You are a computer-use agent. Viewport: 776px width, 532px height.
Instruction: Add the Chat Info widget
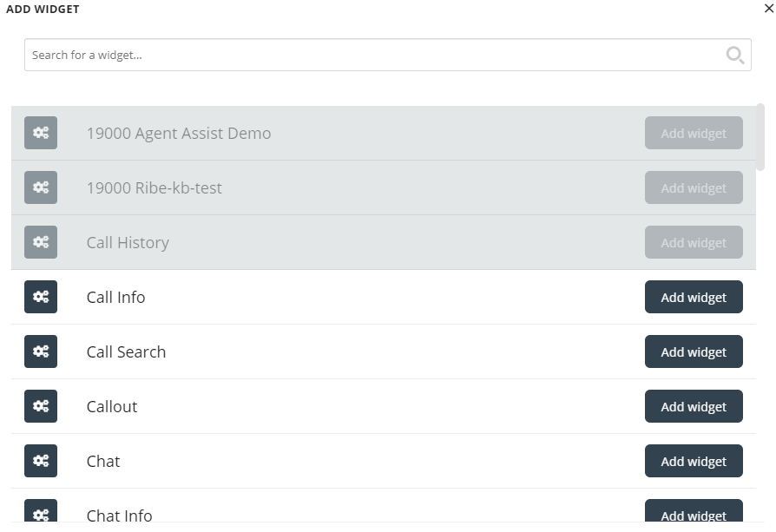click(694, 513)
